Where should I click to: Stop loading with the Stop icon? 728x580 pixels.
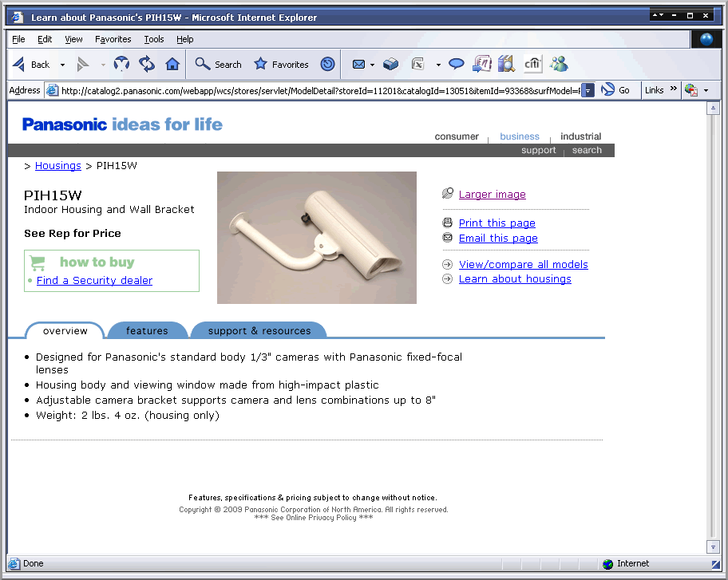[121, 64]
